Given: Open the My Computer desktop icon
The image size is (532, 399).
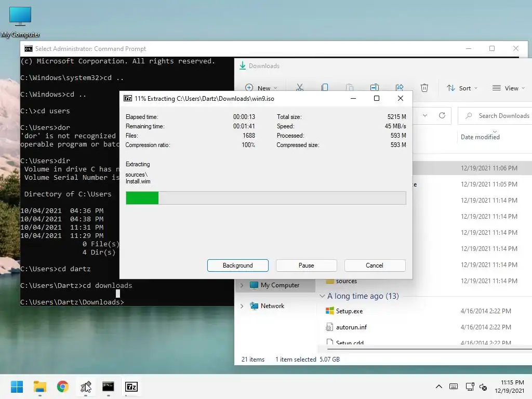Looking at the screenshot, I should (x=20, y=22).
